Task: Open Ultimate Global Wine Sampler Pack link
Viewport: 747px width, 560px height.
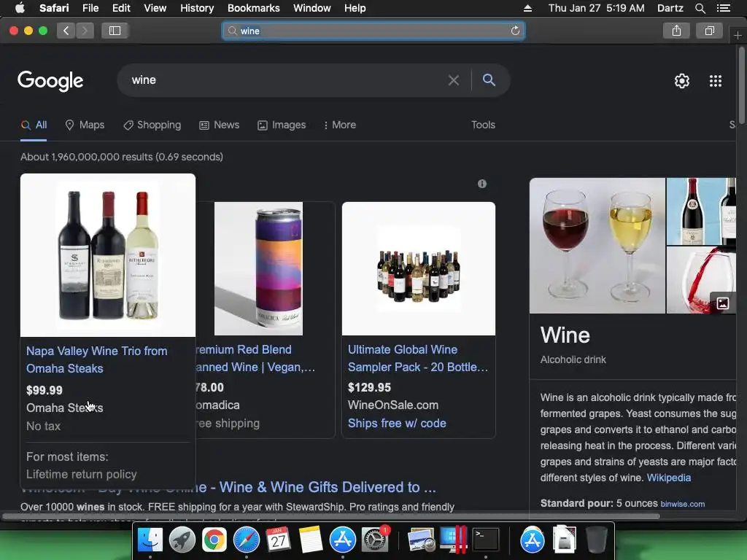Action: pyautogui.click(x=418, y=358)
